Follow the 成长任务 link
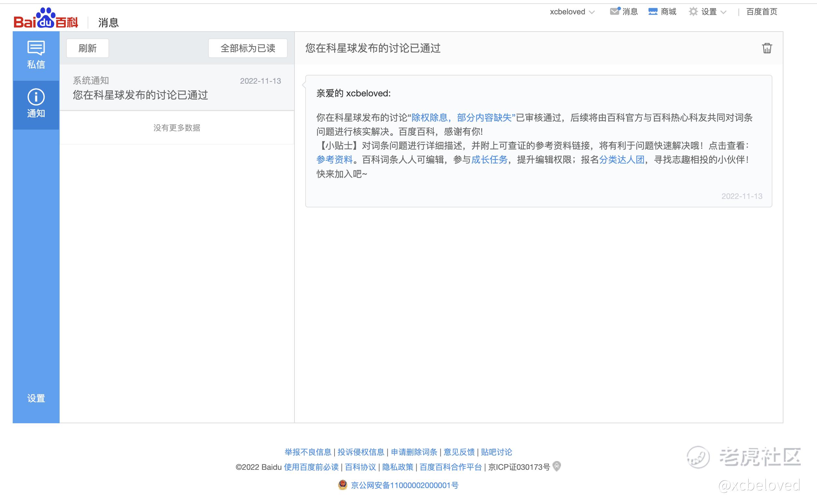Image resolution: width=817 pixels, height=504 pixels. 489,160
